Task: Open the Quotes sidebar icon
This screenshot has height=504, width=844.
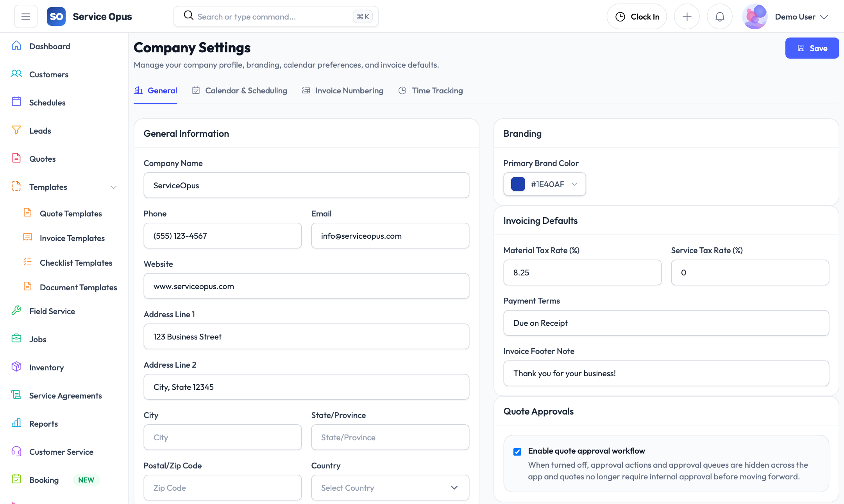Action: 16,158
